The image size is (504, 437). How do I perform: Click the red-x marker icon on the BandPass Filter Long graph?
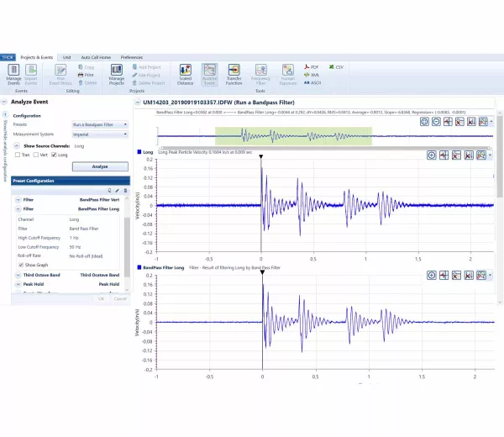tap(456, 276)
